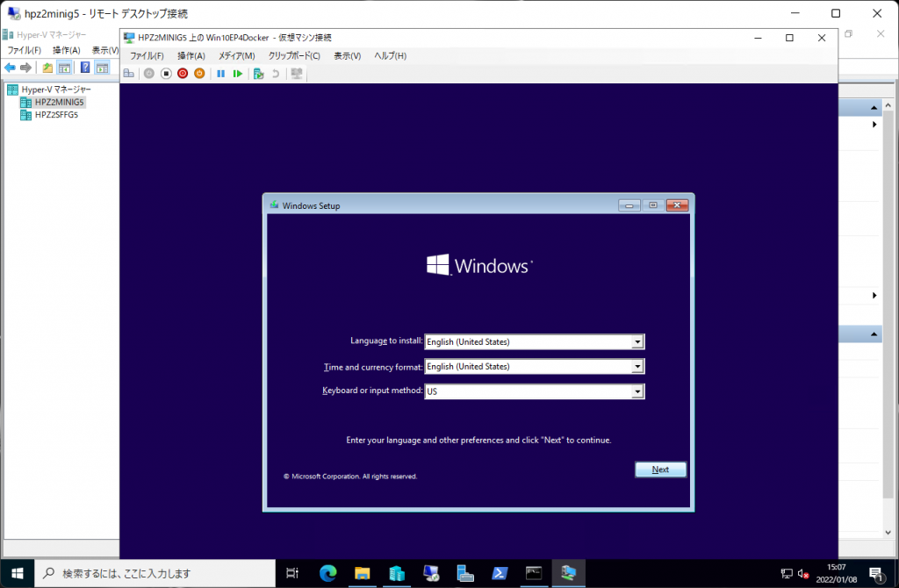Shut down the VM with the red icon
Screen dimensions: 899x588
183,74
